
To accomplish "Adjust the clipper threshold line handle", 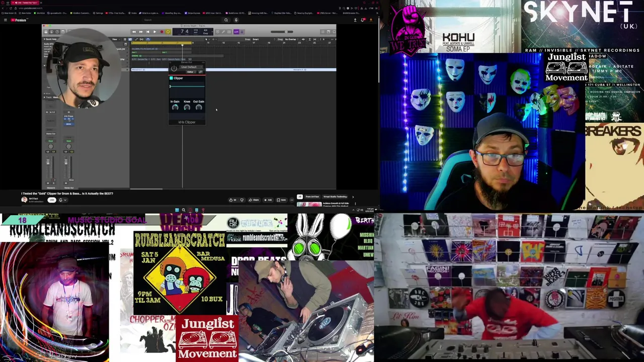I will [x=170, y=86].
